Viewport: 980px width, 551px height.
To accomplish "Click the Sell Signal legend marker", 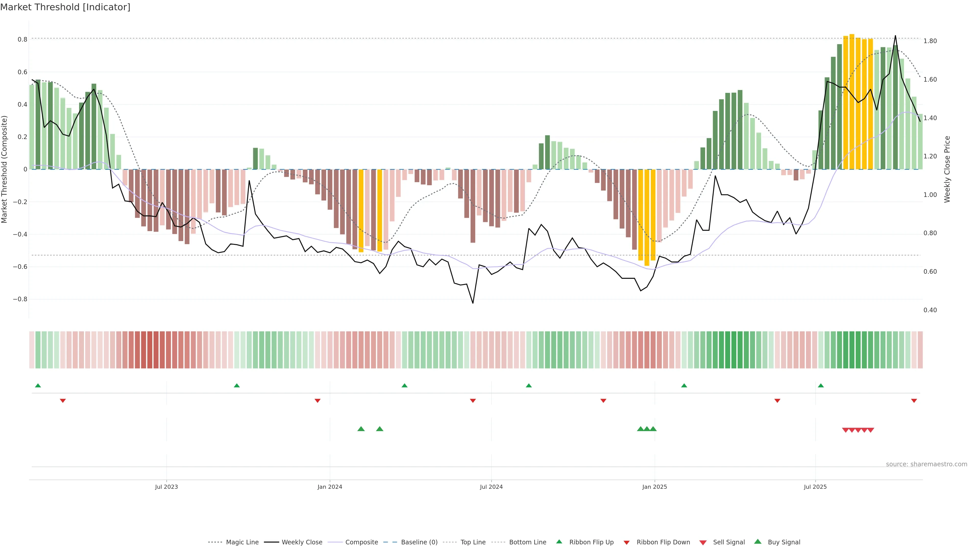I will click(703, 543).
